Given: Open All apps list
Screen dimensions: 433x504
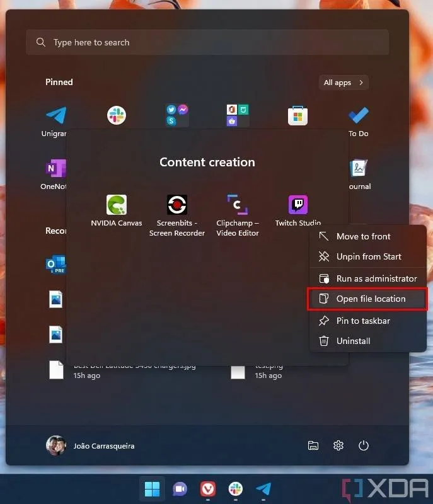Looking at the screenshot, I should (344, 83).
